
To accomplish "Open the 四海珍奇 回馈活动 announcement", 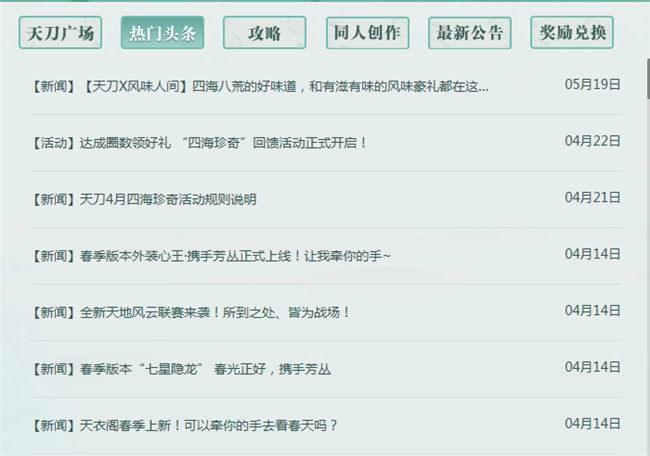I will coord(200,143).
